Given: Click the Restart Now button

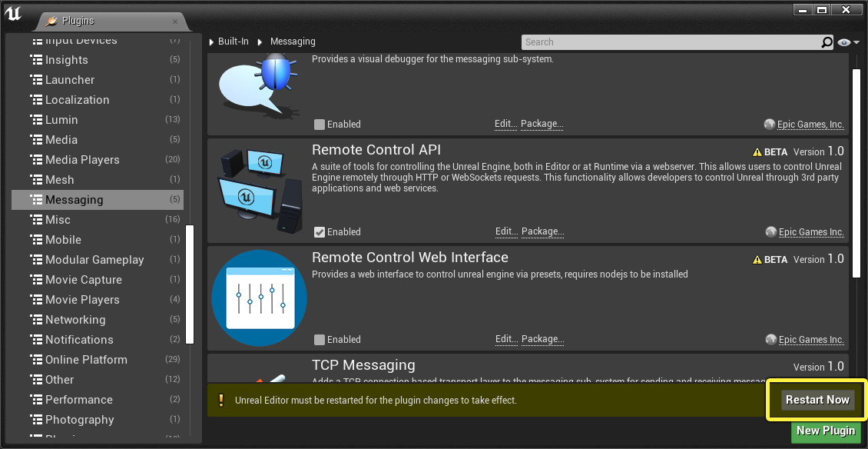Looking at the screenshot, I should point(817,400).
